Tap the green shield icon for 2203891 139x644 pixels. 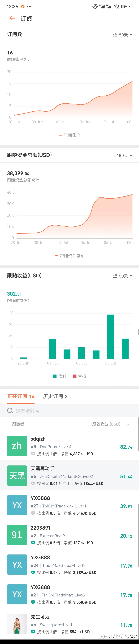(x=33, y=543)
